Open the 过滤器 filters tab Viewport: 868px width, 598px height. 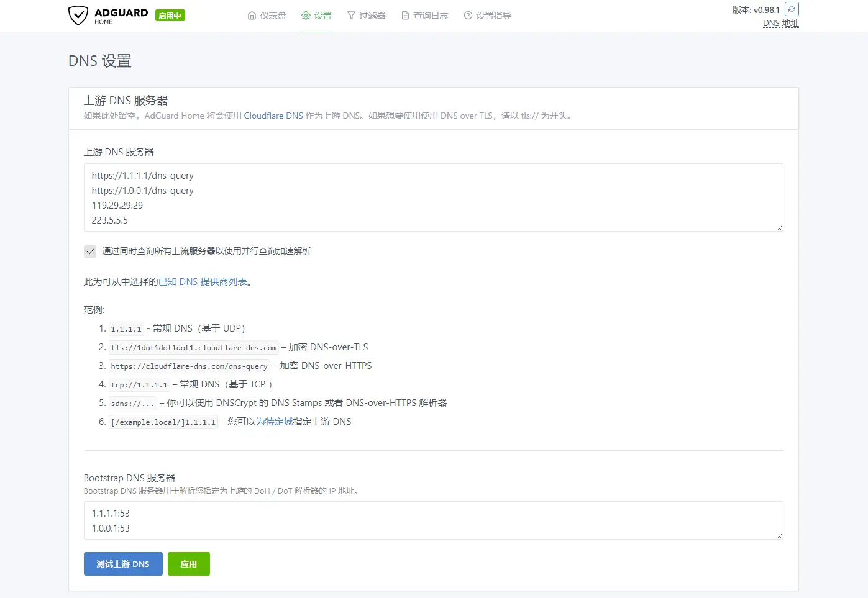tap(366, 16)
